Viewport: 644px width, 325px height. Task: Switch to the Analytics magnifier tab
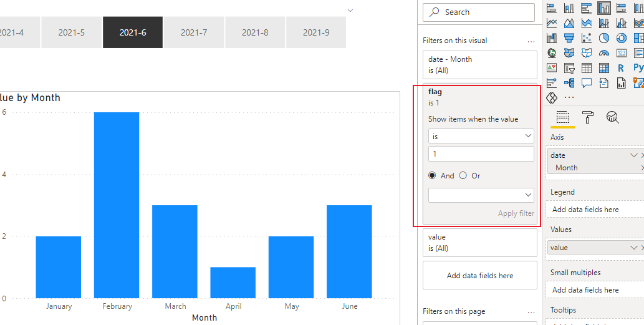click(x=612, y=117)
